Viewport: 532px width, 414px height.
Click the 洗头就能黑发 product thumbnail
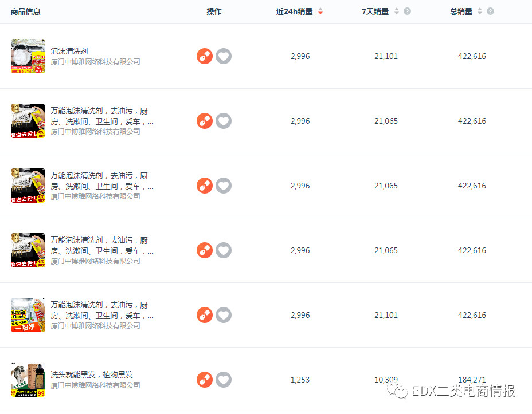pos(28,380)
